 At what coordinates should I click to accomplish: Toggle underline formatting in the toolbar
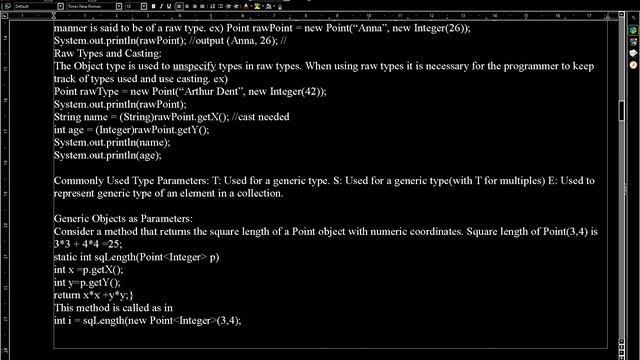169,6
